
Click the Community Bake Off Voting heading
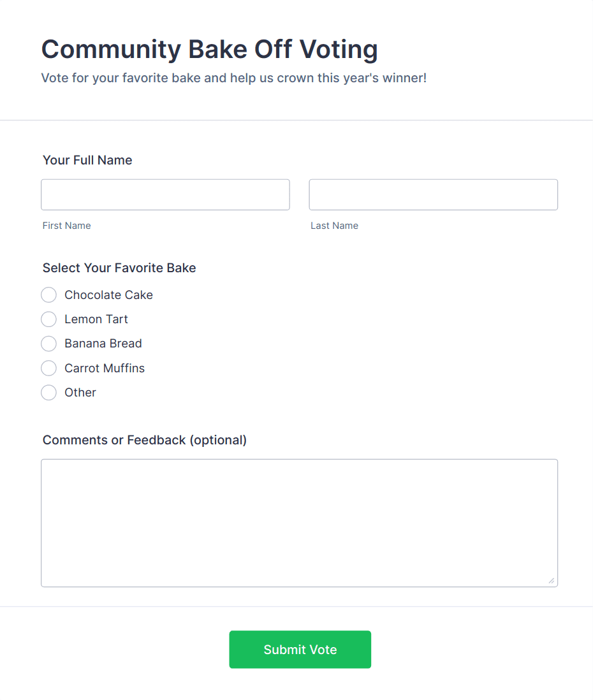209,49
